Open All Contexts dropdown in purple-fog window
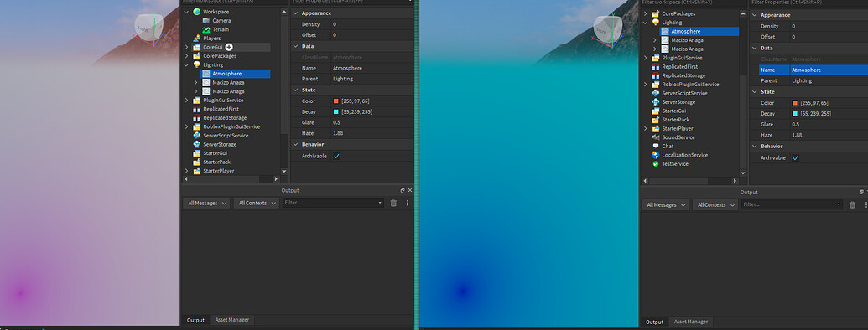The height and width of the screenshot is (330, 868). tap(257, 203)
